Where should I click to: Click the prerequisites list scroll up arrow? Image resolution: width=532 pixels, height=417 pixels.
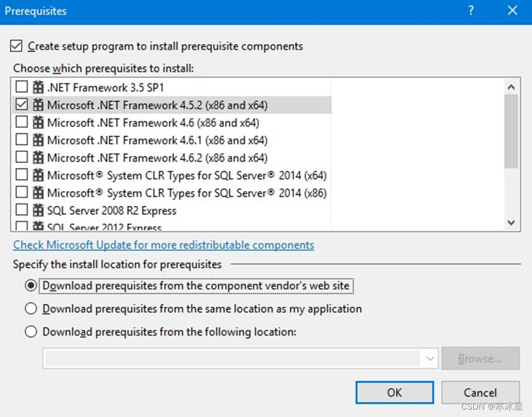(x=511, y=87)
